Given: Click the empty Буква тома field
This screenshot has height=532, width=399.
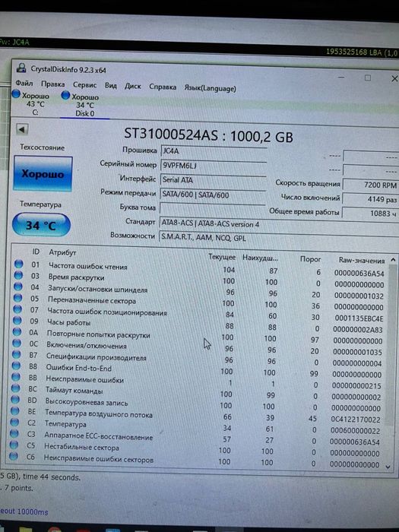Looking at the screenshot, I should point(212,208).
